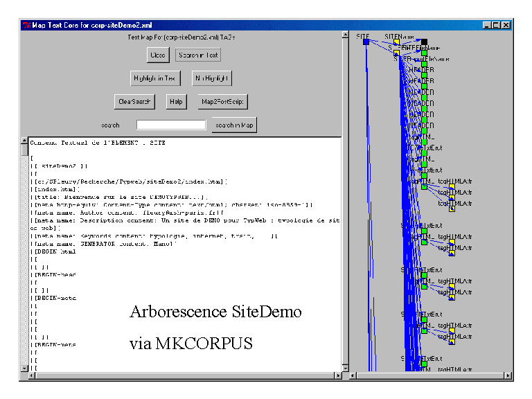This screenshot has height=399, width=532.
Task: Click the Tk application icon in title bar
Action: click(x=26, y=25)
